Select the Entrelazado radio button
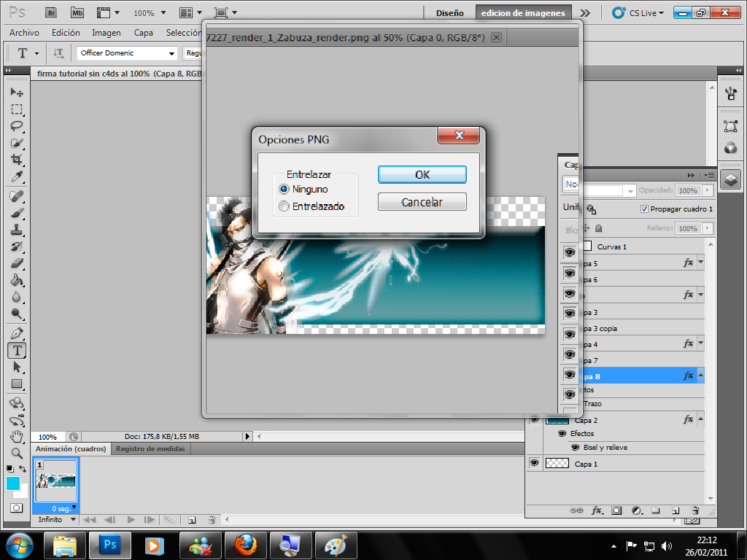The image size is (747, 560). [x=284, y=206]
